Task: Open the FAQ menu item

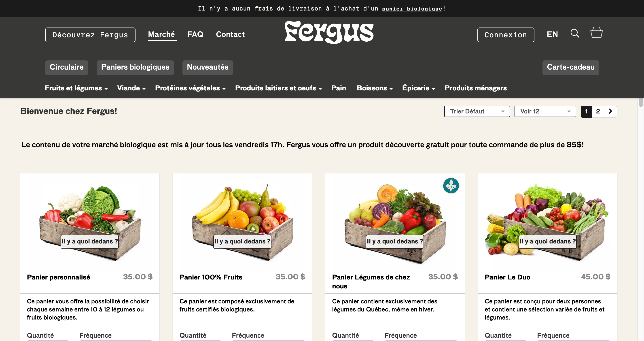Action: [195, 34]
